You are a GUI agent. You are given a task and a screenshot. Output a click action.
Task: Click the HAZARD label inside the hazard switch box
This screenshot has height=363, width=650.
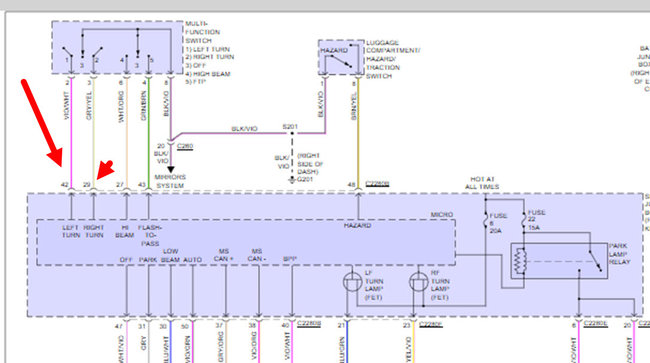(334, 50)
